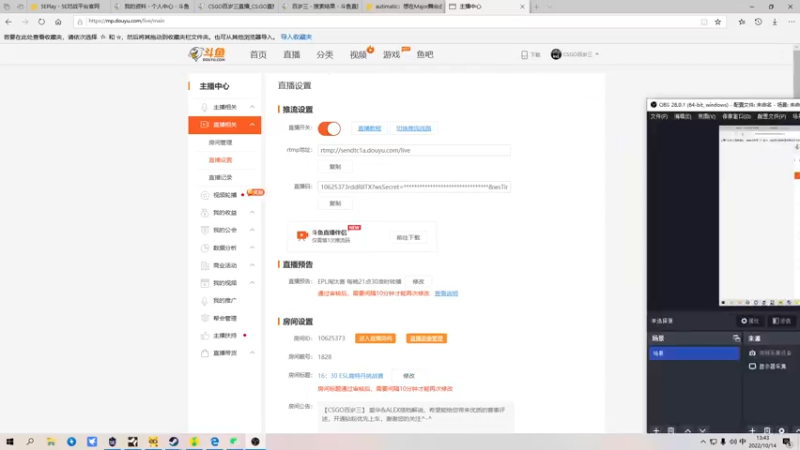Click the 前往下载 button
The height and width of the screenshot is (450, 800).
pos(408,237)
